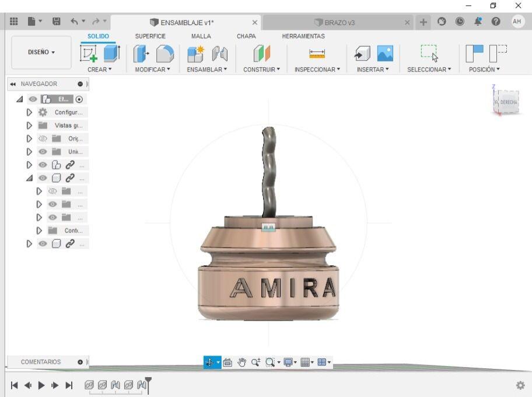Viewport: 532px width, 397px height.
Task: Click the Offset Plane icon in Construir
Action: 261,54
